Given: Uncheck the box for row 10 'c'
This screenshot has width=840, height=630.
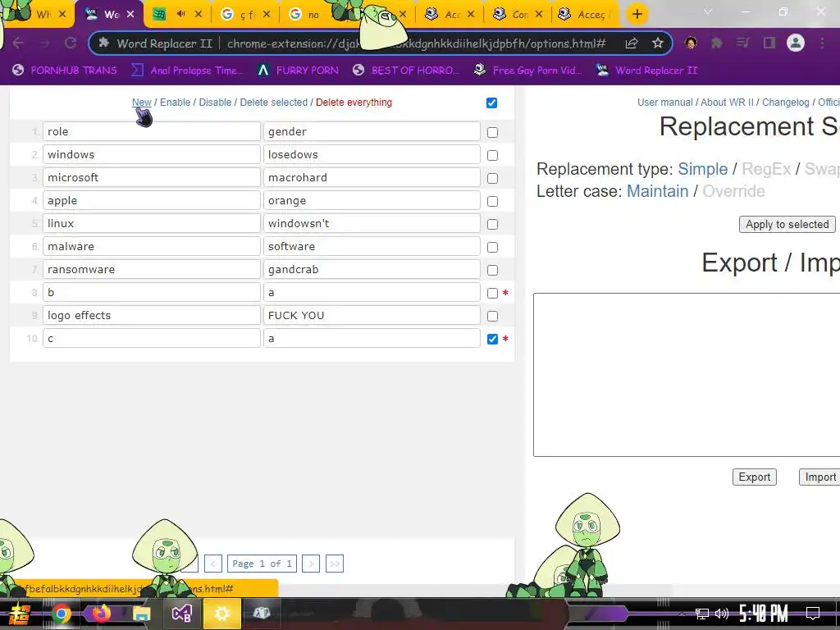Looking at the screenshot, I should (x=492, y=339).
